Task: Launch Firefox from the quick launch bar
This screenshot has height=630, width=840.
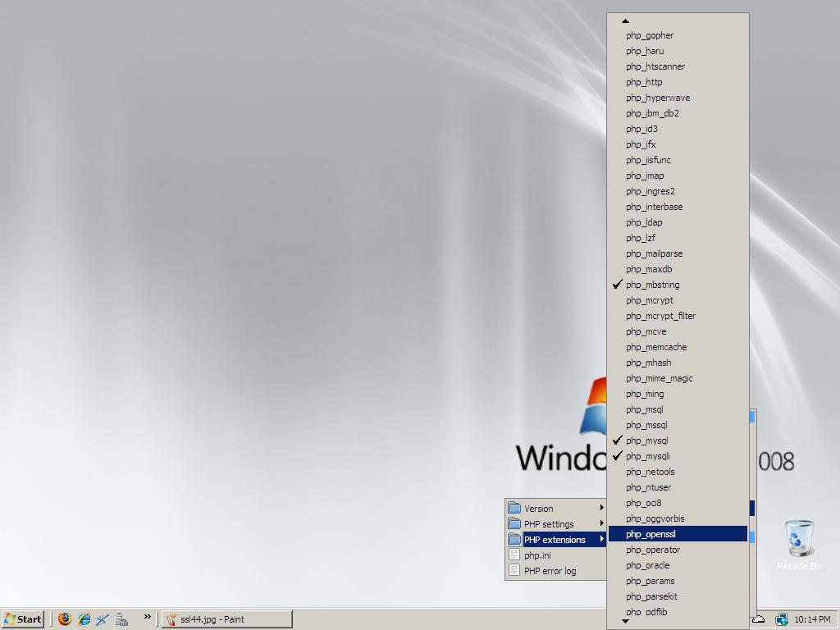Action: click(x=64, y=619)
